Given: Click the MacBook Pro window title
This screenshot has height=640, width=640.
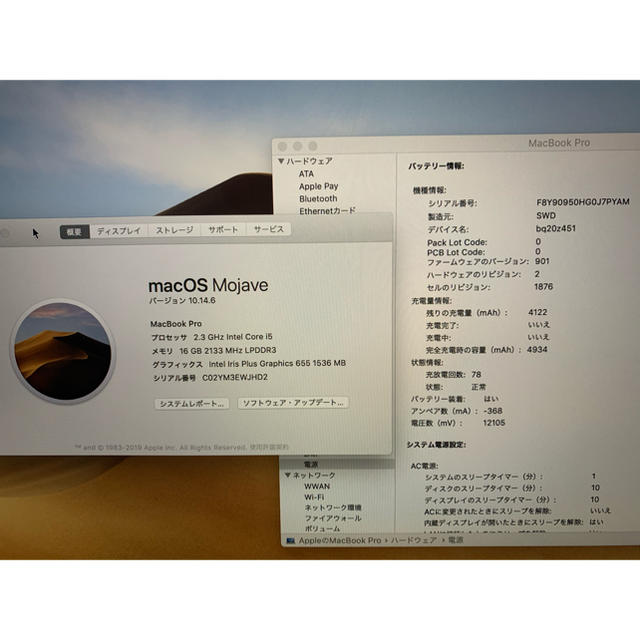Looking at the screenshot, I should click(x=559, y=143).
